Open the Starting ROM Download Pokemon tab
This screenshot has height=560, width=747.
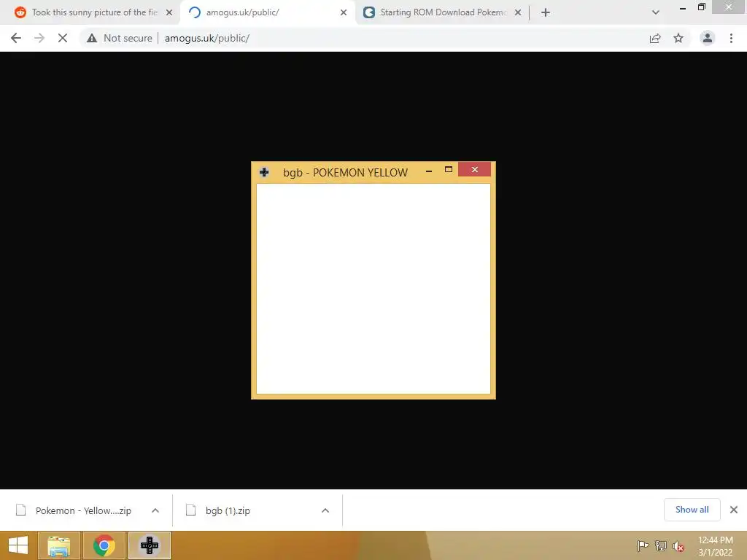coord(443,12)
